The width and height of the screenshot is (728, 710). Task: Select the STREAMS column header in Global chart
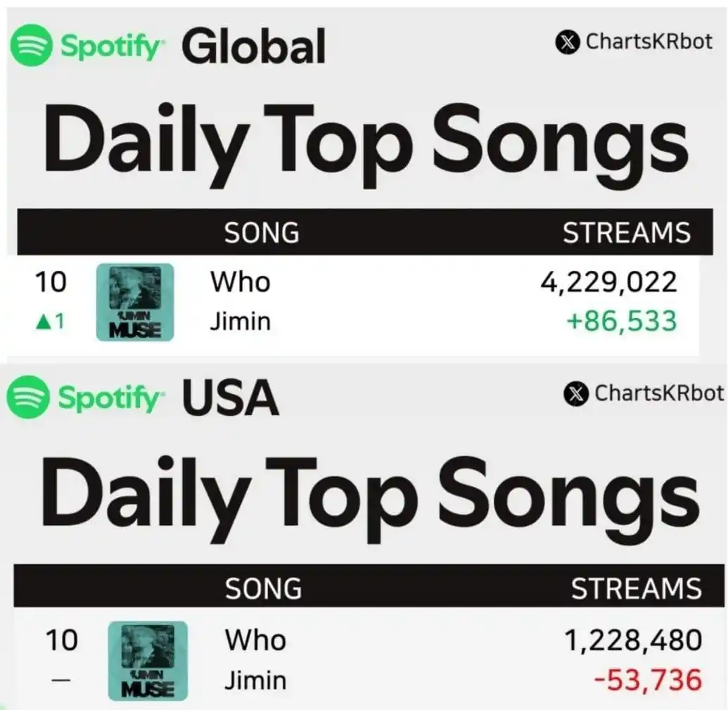tap(626, 233)
